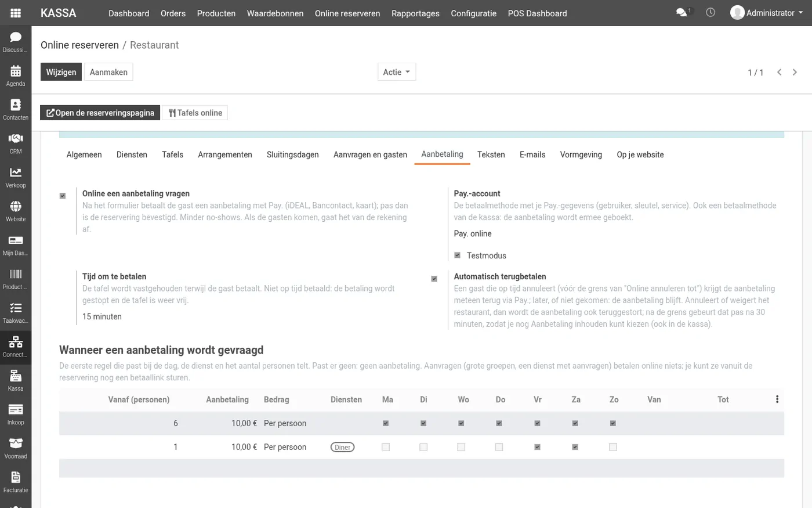
Task: Sort table by 'Vanaf (personen)' column header
Action: point(139,399)
